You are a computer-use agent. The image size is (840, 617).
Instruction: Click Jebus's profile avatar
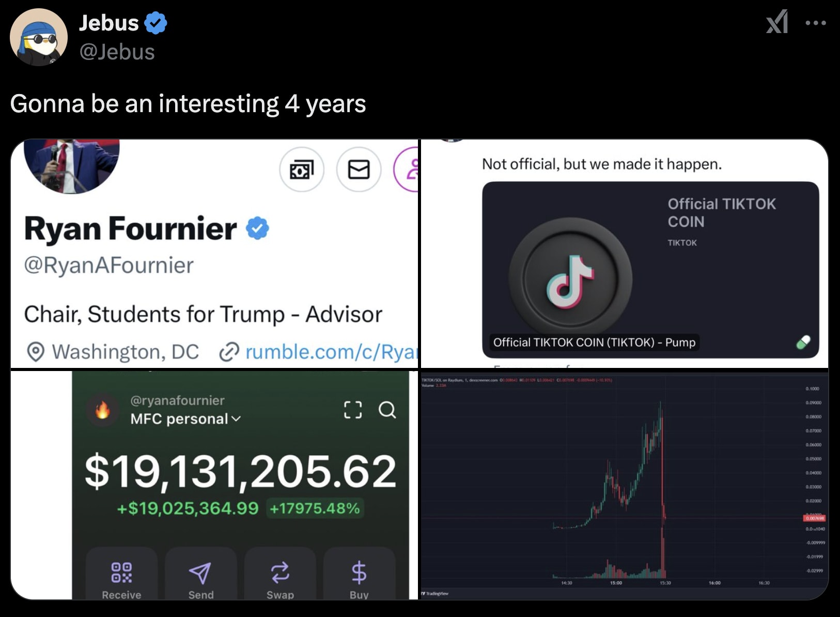pos(39,36)
